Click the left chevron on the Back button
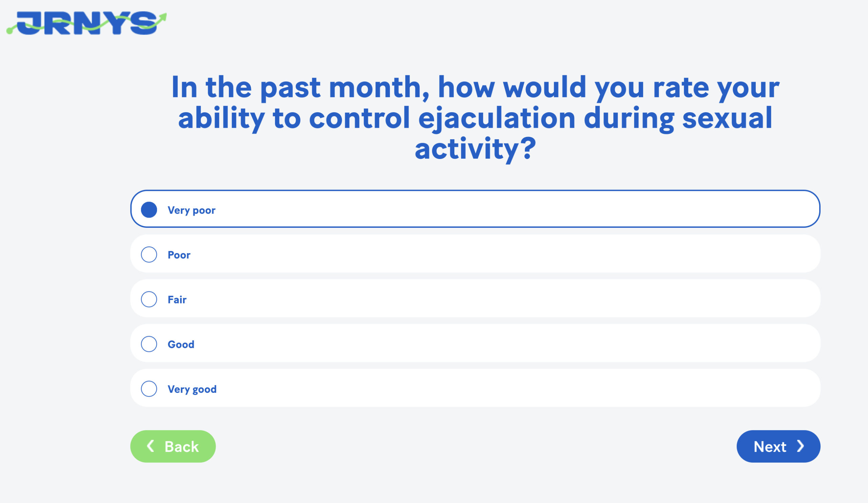 click(151, 446)
